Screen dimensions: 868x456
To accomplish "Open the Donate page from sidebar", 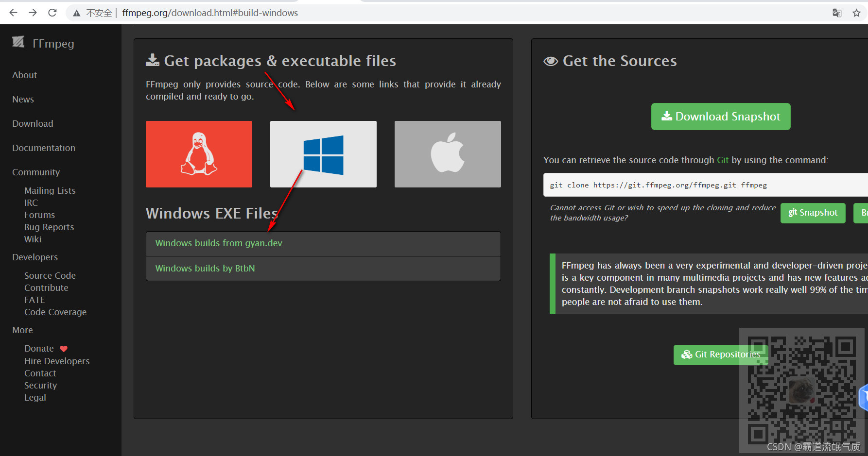I will click(x=39, y=348).
